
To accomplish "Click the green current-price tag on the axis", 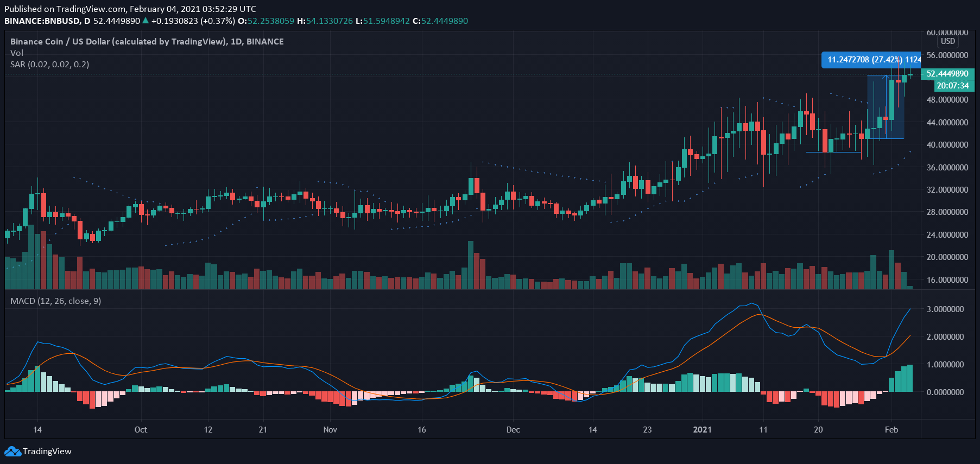I will click(947, 74).
